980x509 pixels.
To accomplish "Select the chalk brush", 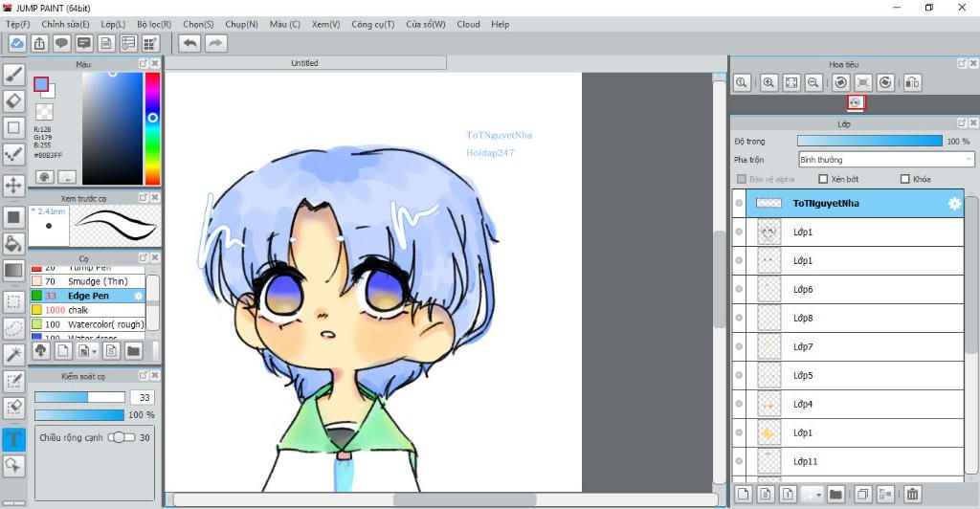I will pos(87,310).
